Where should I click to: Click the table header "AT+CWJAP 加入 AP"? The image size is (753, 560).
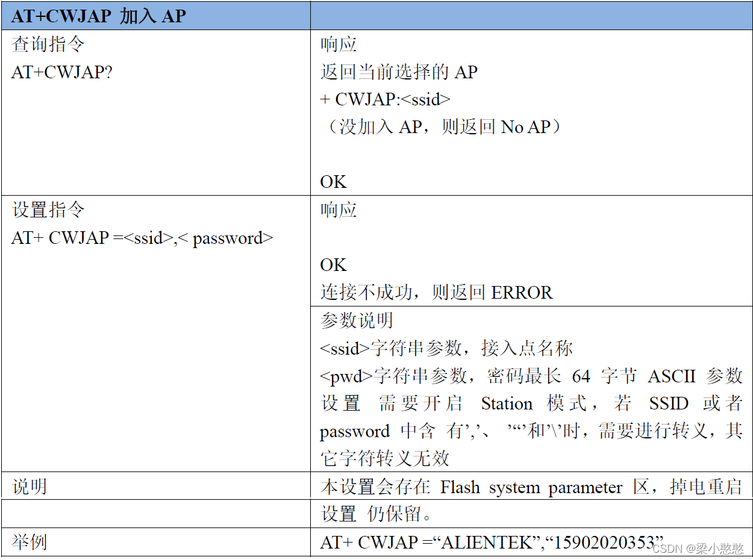pyautogui.click(x=99, y=16)
